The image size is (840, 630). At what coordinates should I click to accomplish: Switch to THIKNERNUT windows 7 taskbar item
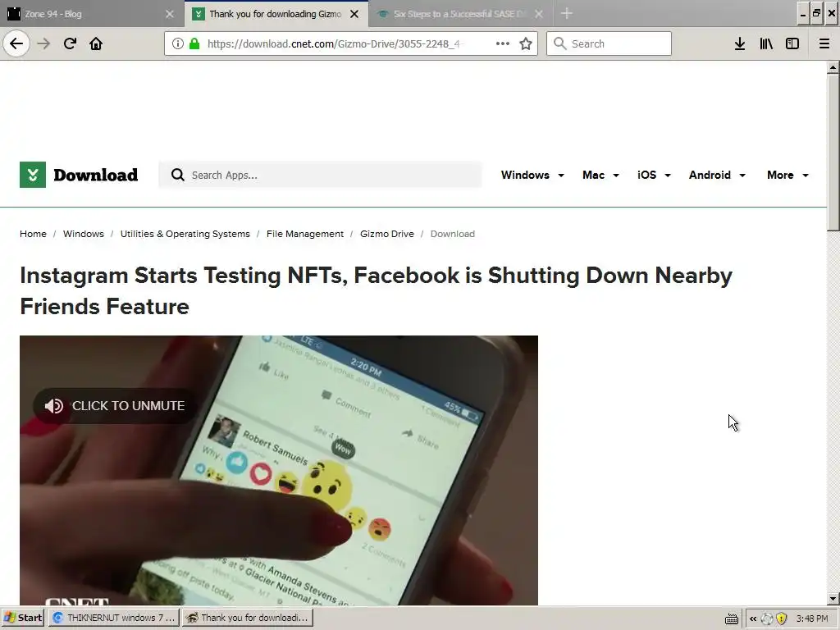click(114, 618)
